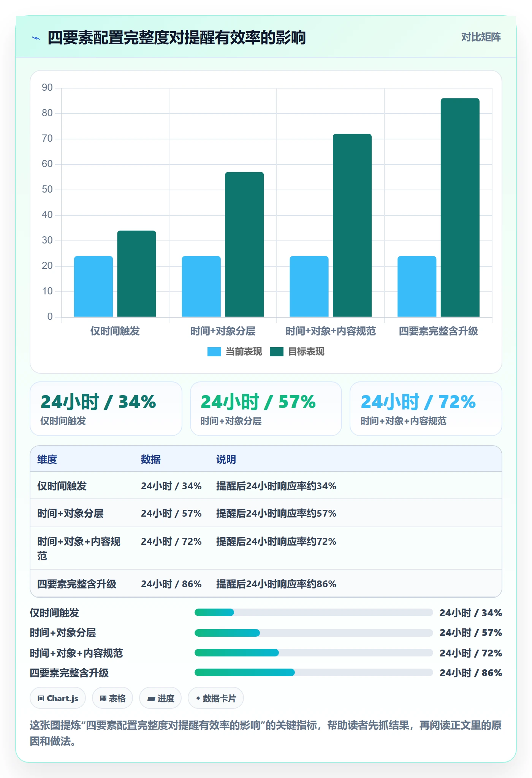The height and width of the screenshot is (778, 532).
Task: Select the table cell 提醒后24小时响应率约72%
Action: tap(276, 541)
